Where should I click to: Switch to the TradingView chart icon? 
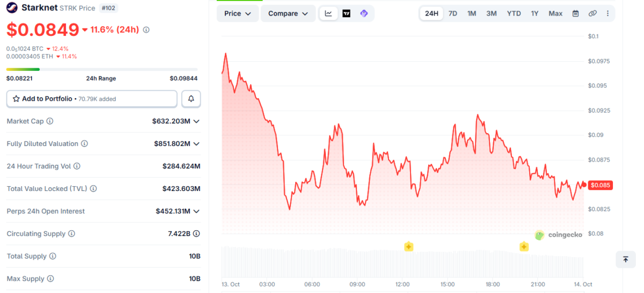point(346,13)
